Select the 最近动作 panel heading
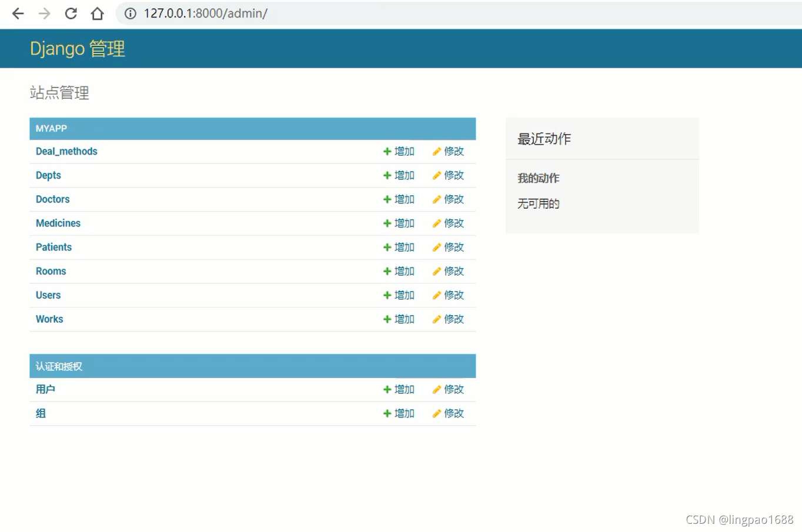This screenshot has width=802, height=532. 544,139
